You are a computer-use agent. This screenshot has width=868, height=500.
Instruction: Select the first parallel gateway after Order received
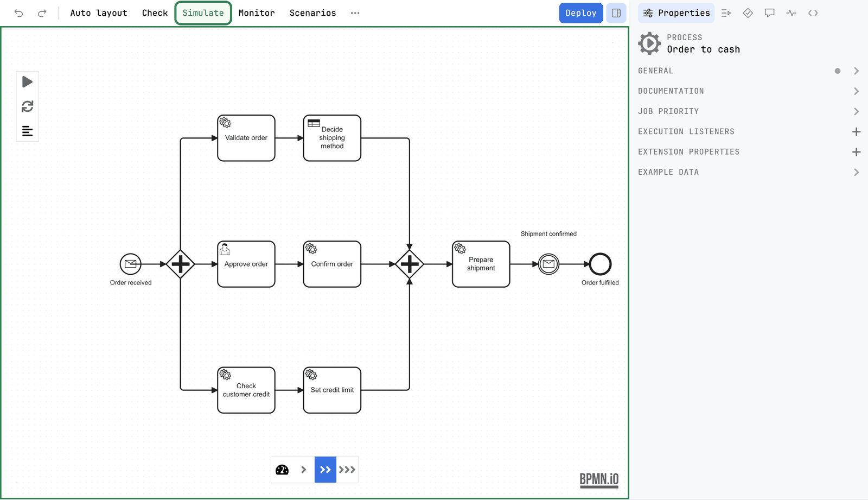(x=180, y=264)
